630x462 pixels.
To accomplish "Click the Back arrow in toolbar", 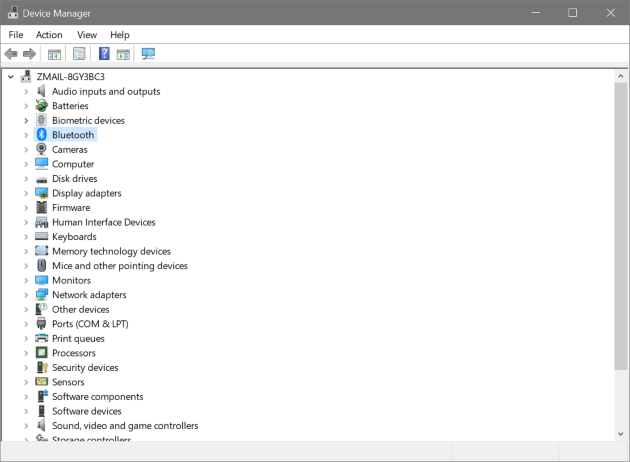I will (11, 54).
